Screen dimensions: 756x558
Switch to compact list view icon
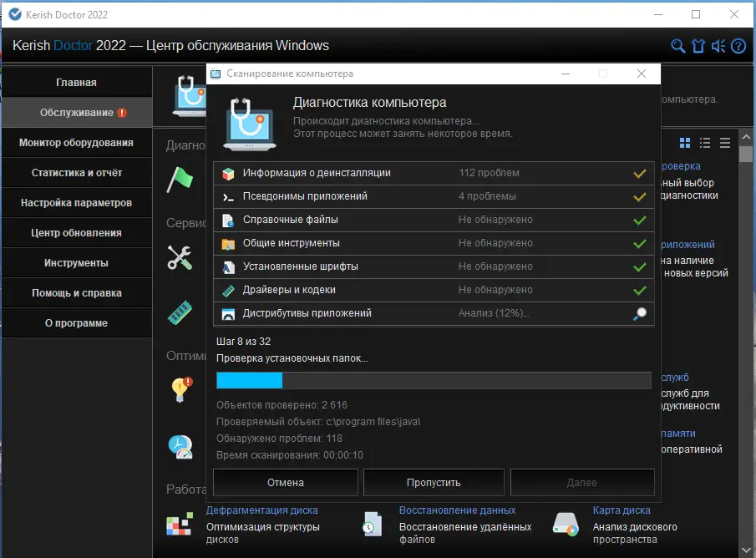(724, 143)
